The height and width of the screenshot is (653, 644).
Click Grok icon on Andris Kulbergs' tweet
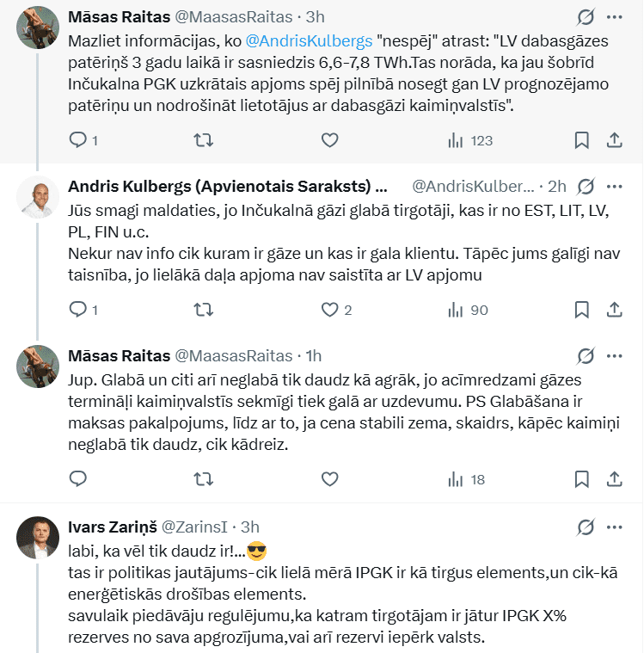tap(586, 186)
